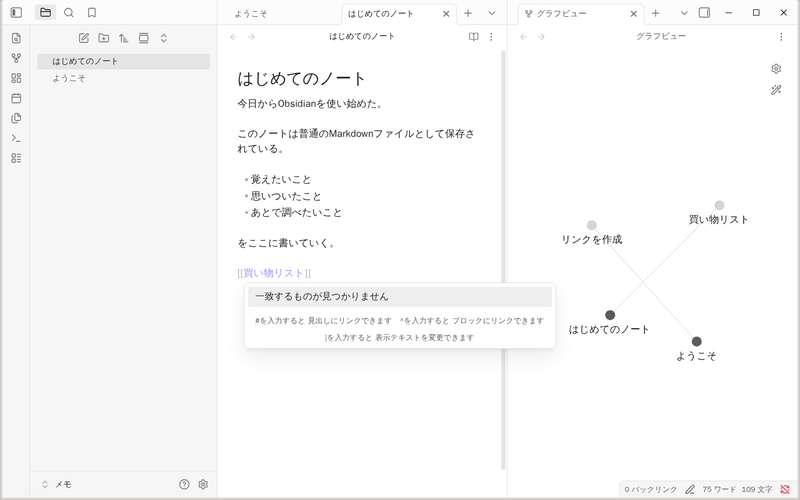This screenshot has height=500, width=800.
Task: Open command palette ribbon icon
Action: (x=16, y=138)
